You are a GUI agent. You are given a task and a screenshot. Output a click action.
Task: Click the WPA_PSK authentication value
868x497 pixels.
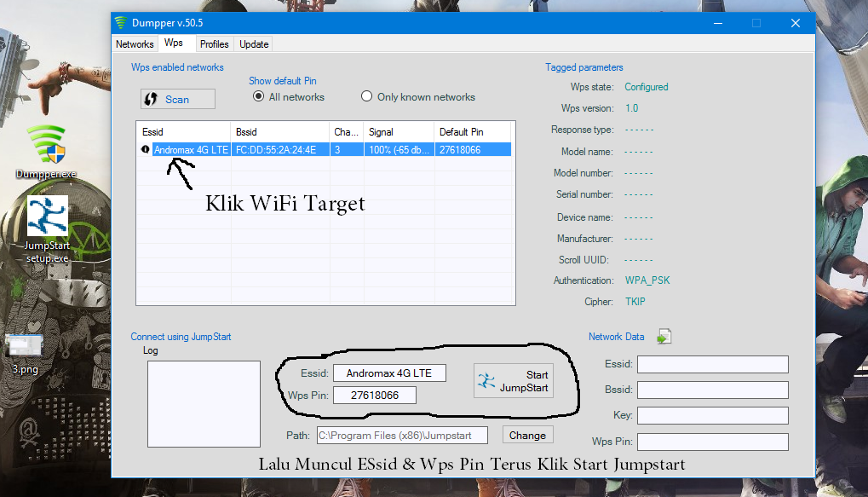point(647,280)
